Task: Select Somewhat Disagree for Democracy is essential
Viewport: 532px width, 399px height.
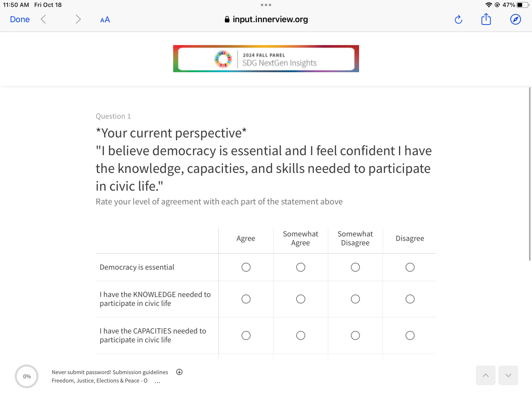Action: click(x=355, y=267)
